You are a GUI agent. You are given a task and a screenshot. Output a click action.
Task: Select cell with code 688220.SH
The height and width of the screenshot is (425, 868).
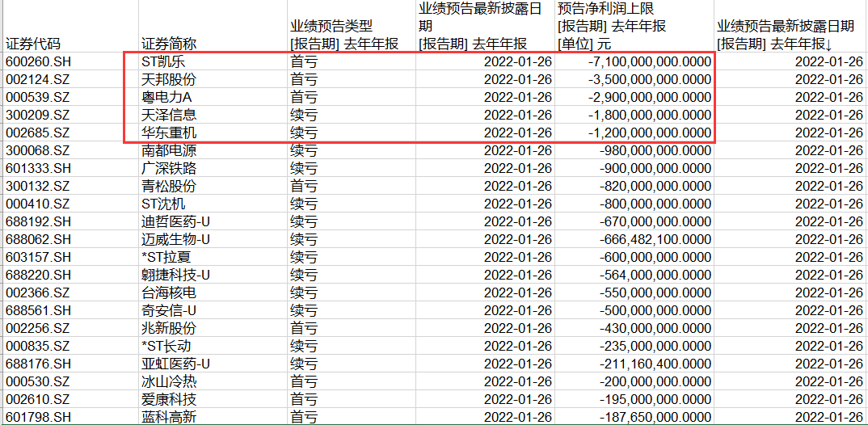point(70,275)
